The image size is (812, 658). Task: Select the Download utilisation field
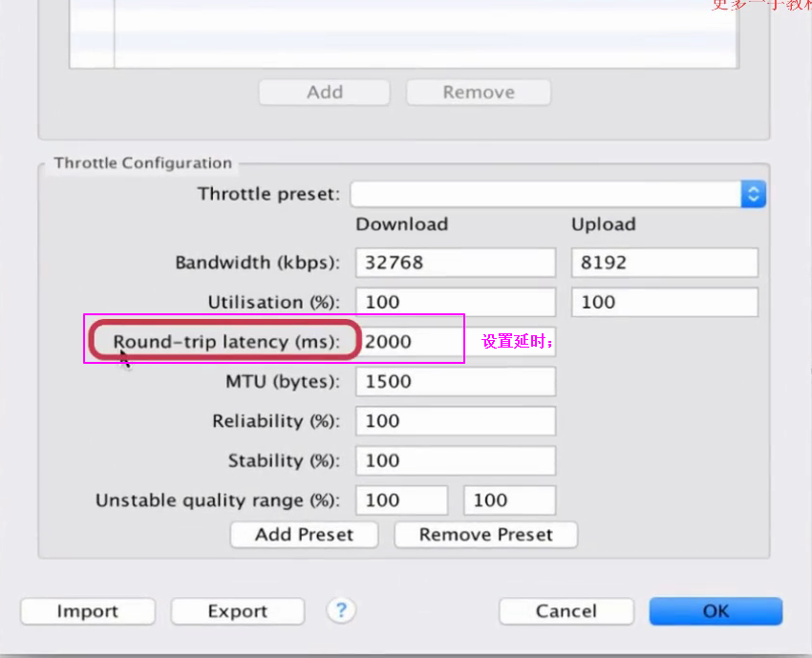tap(455, 303)
